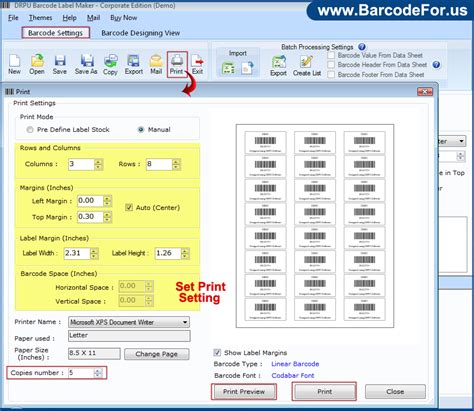
Task: Adjust the Rows spinner arrows
Action: coord(176,164)
